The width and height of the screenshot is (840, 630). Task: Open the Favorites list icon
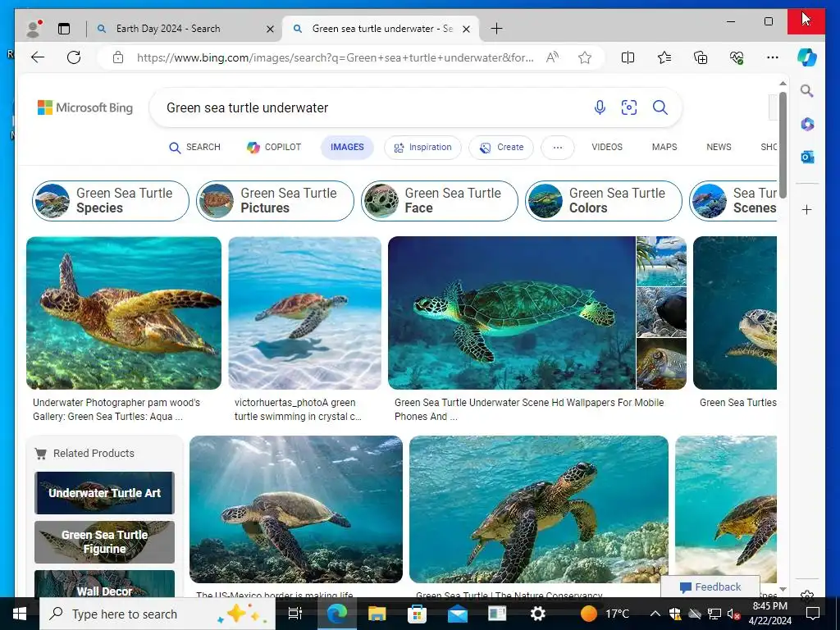tap(664, 57)
